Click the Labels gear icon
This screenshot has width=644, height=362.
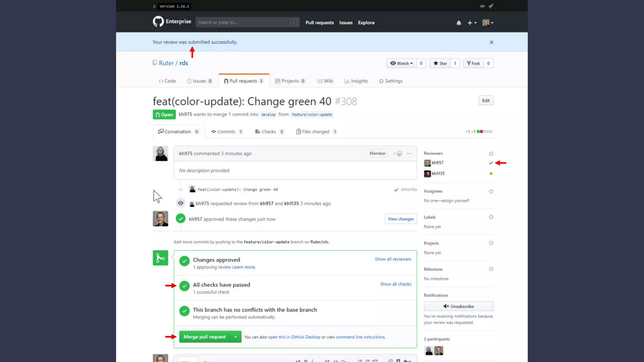click(491, 217)
